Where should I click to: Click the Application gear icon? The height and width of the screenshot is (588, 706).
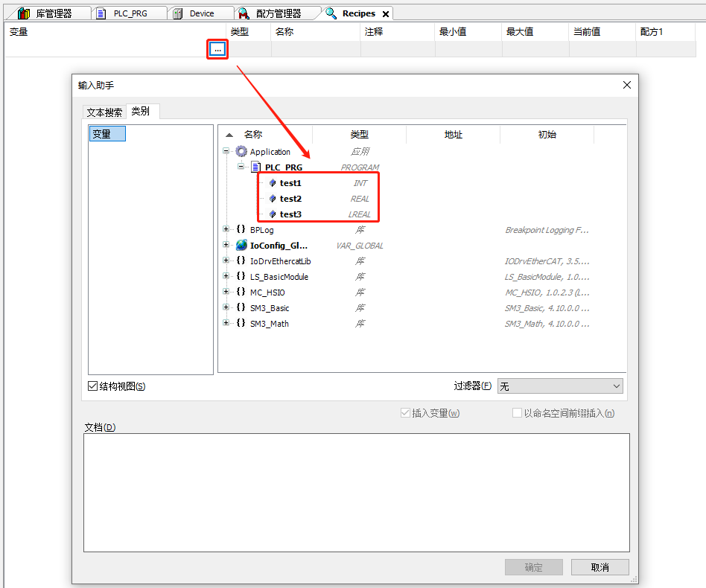pyautogui.click(x=241, y=151)
